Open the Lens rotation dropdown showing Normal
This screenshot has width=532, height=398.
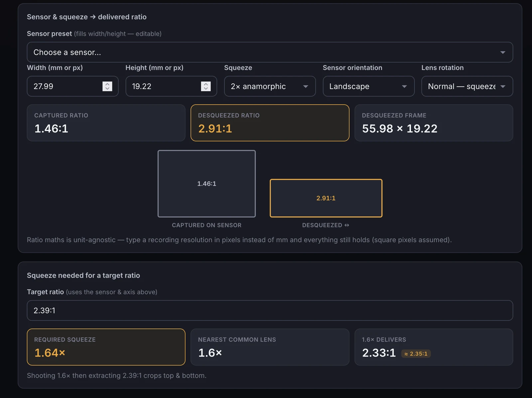click(x=467, y=86)
